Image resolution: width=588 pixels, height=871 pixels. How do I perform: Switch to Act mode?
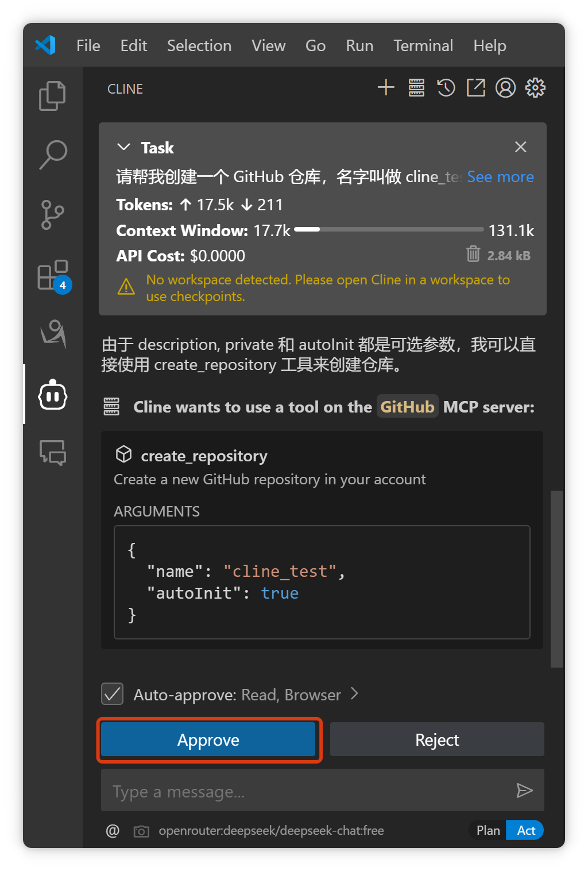pyautogui.click(x=525, y=830)
